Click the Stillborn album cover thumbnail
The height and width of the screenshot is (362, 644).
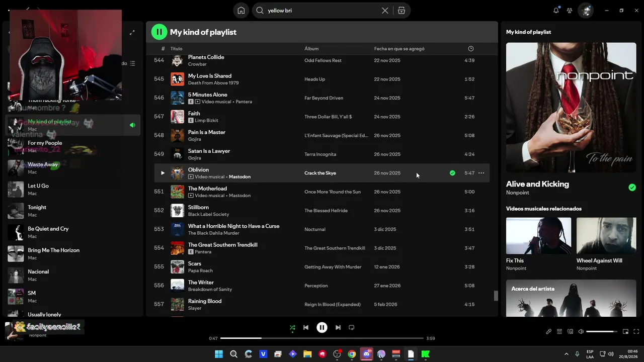[x=177, y=211]
